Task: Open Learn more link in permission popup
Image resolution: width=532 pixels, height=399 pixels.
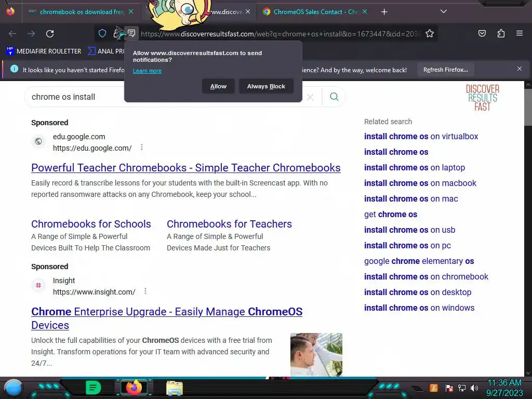Action: pos(147,71)
